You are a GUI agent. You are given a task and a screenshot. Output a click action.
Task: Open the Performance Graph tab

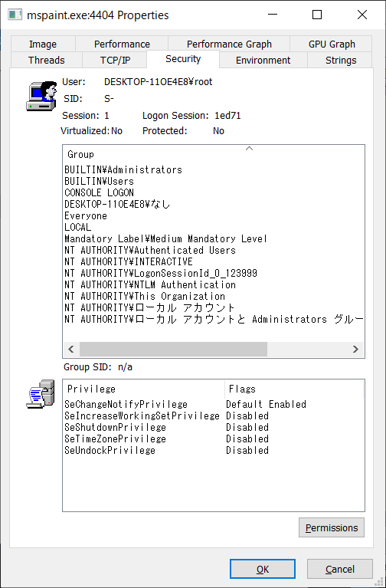point(229,44)
